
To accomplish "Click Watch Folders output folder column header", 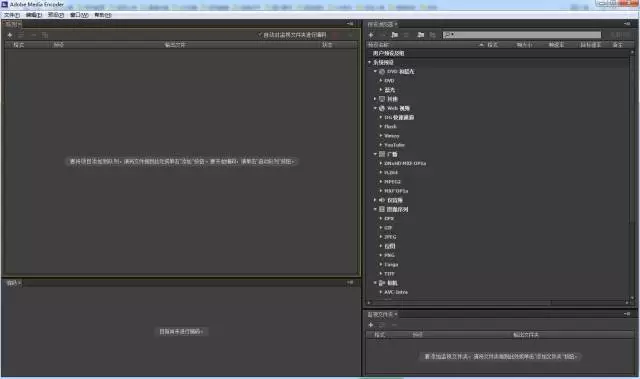I will pos(526,335).
